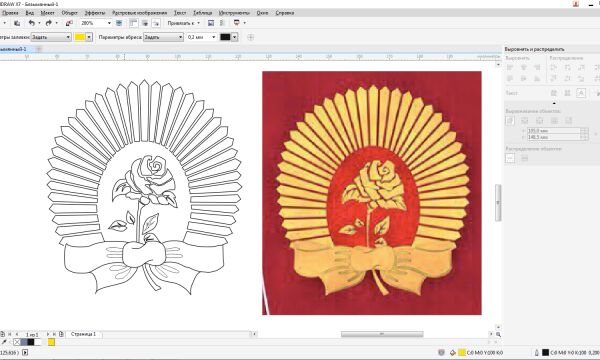This screenshot has width=600, height=360.
Task: Click align center vertically icon in docker
Action: coord(524,79)
